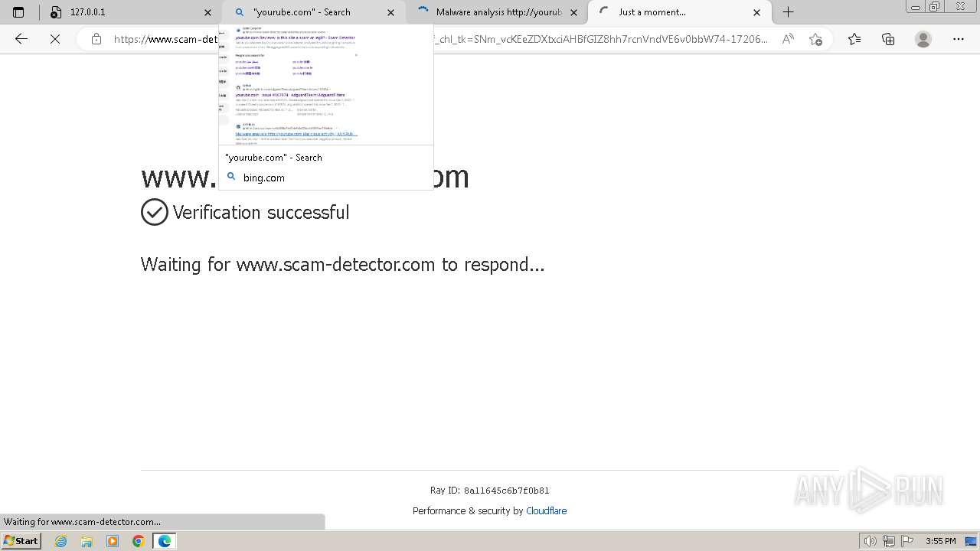
Task: Open the Collections panel
Action: (x=888, y=39)
